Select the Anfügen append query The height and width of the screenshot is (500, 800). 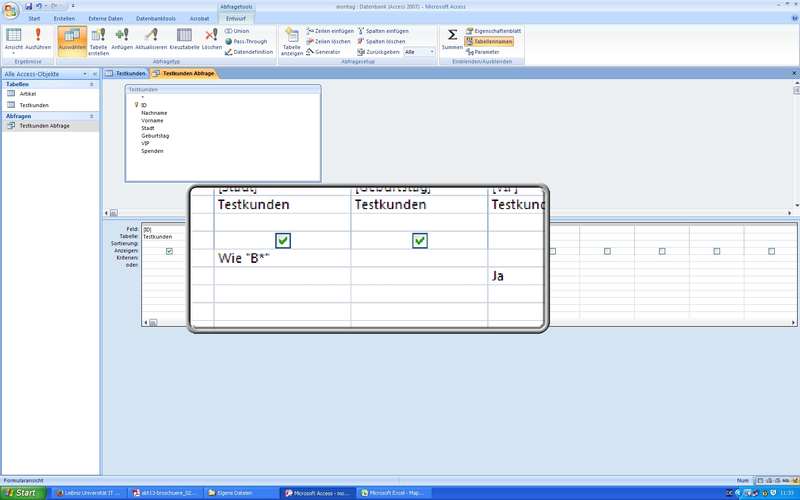click(x=122, y=40)
